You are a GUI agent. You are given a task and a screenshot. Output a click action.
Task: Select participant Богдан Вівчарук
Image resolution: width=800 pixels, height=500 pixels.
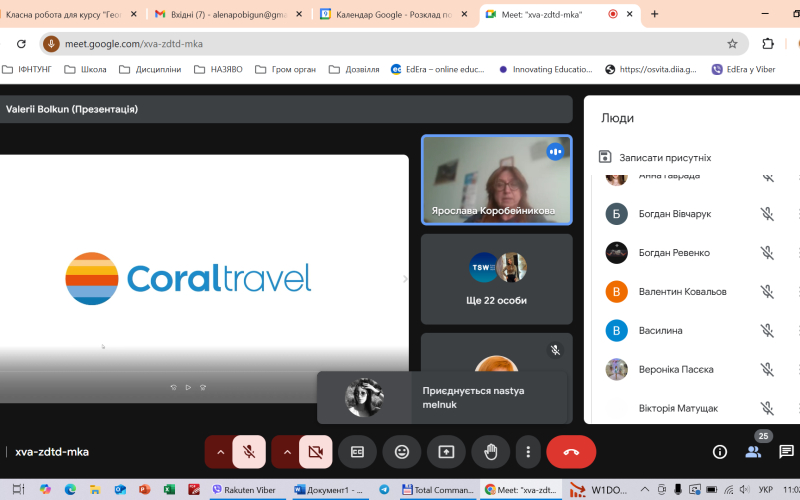tap(674, 214)
